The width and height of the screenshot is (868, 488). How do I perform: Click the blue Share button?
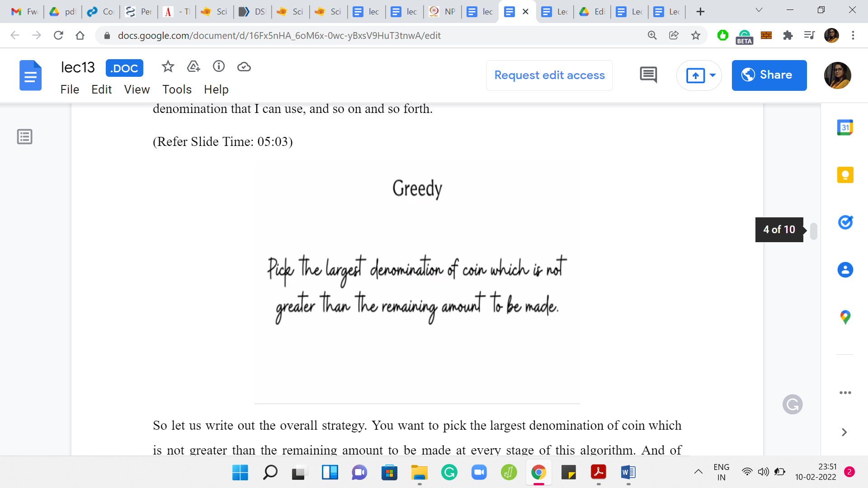[769, 75]
